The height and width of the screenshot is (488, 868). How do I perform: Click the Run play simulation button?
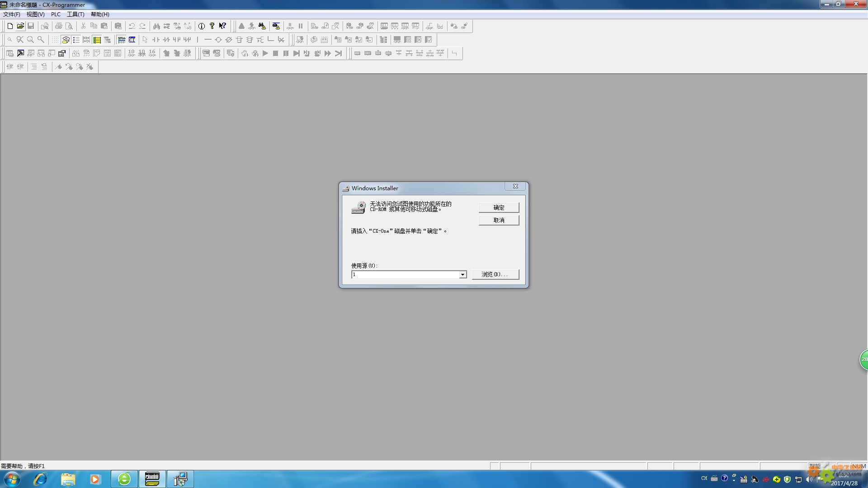(x=265, y=53)
